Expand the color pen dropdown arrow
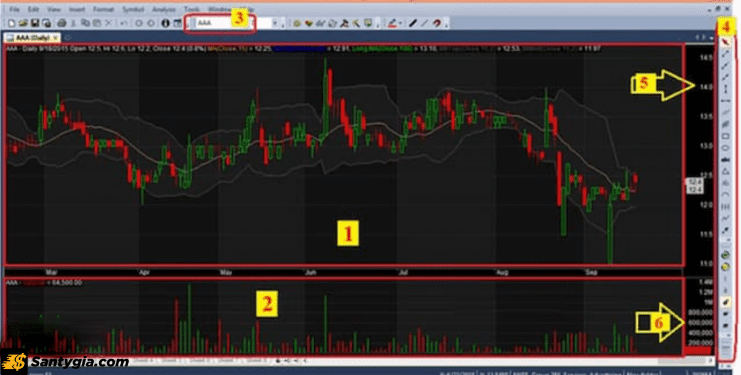The width and height of the screenshot is (741, 375). point(400,23)
